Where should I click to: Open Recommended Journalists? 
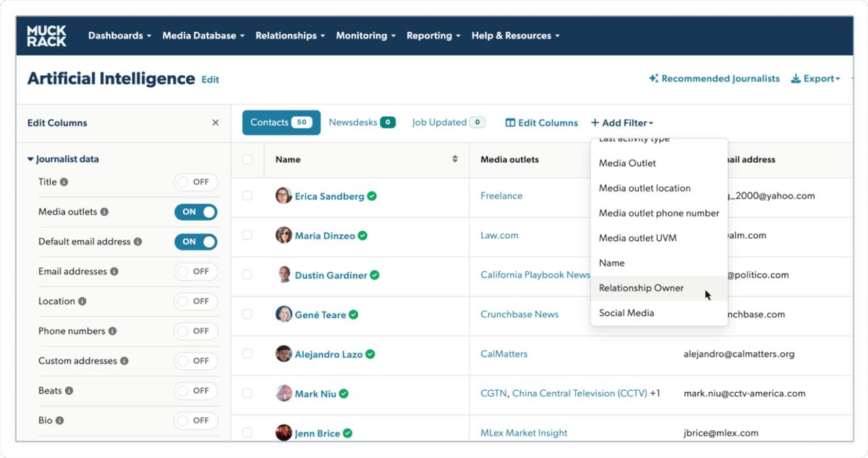pyautogui.click(x=714, y=79)
